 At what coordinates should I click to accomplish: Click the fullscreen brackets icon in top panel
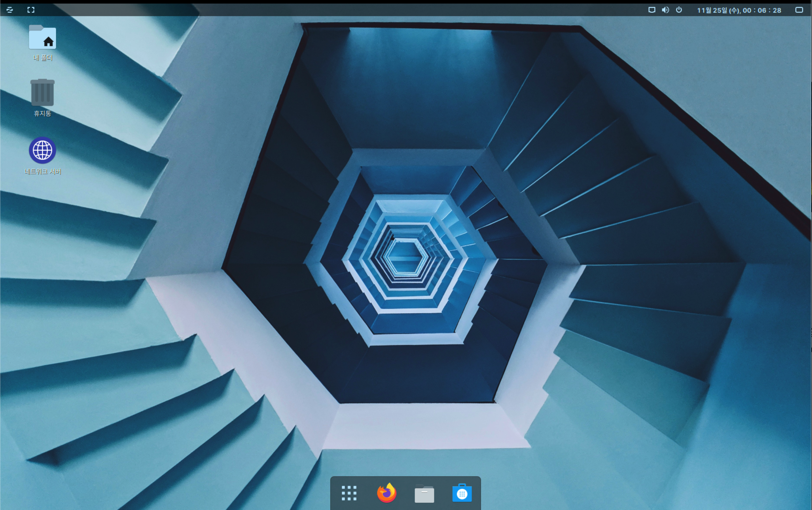click(x=31, y=10)
